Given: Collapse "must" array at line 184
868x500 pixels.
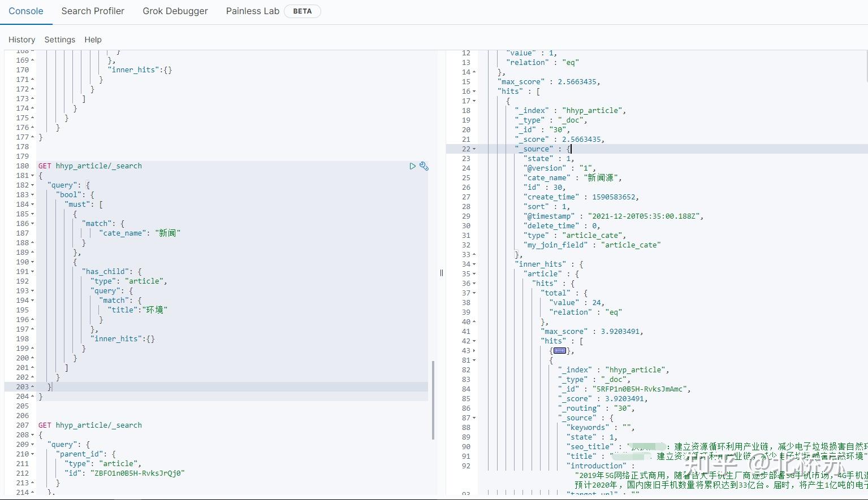Looking at the screenshot, I should (32, 205).
